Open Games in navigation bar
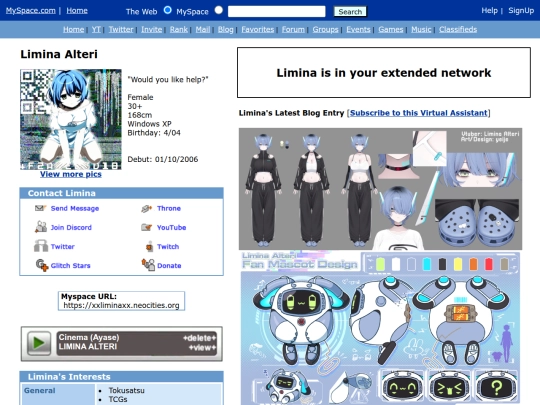This screenshot has height=405, width=540. (391, 29)
